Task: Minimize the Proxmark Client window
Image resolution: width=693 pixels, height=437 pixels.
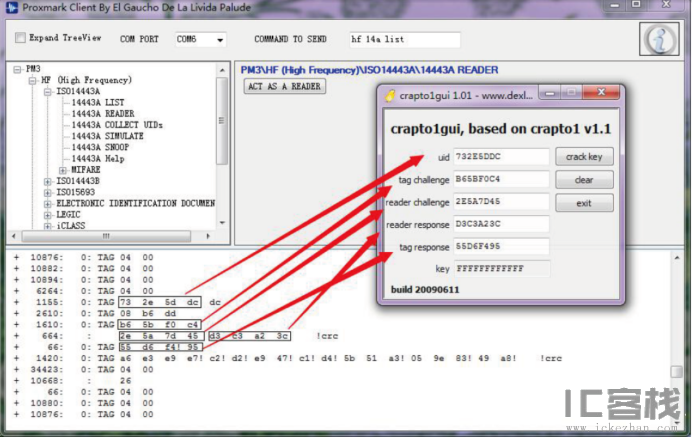Action: coord(615,5)
